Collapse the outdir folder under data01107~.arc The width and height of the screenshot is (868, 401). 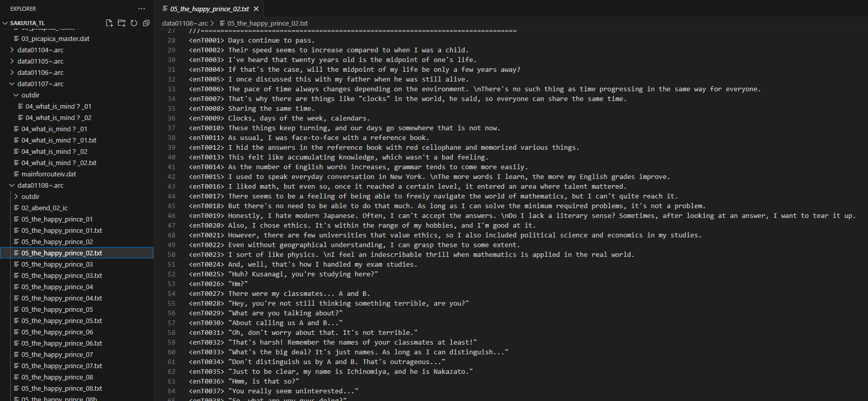(16, 95)
